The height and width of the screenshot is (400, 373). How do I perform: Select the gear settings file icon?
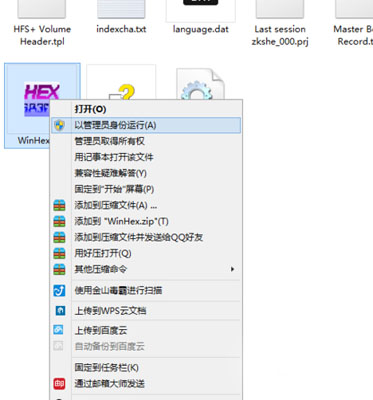(200, 84)
